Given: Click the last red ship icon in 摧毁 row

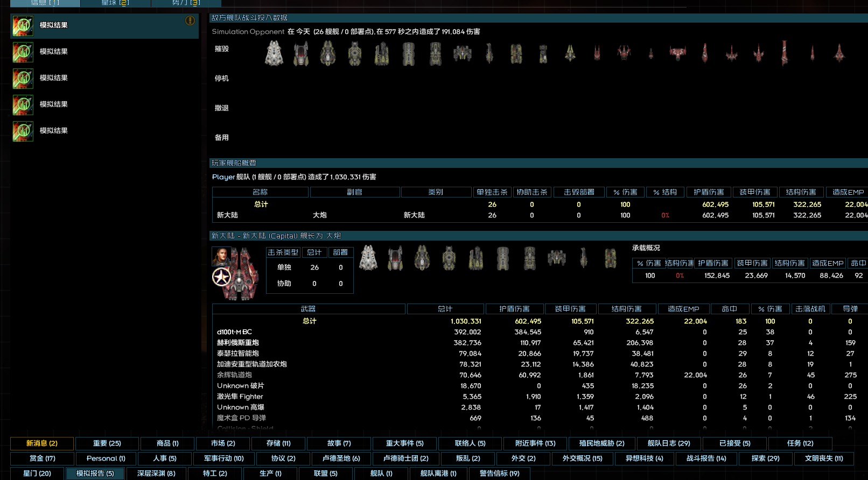Looking at the screenshot, I should [839, 53].
